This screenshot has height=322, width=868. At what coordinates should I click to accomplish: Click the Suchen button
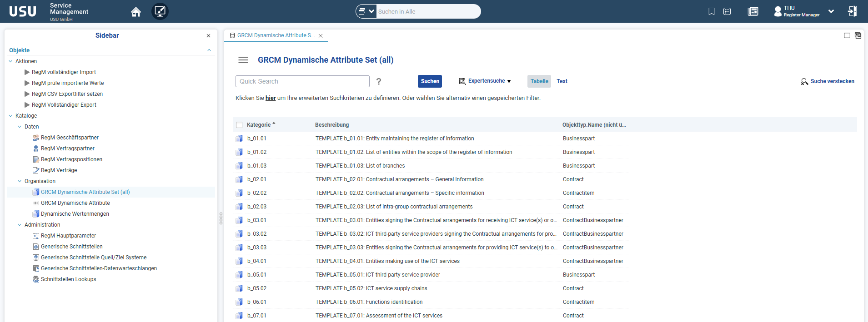point(430,81)
